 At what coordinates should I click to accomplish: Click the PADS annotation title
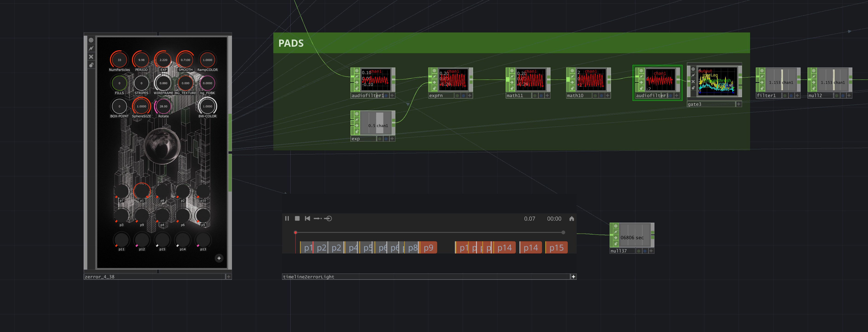(291, 43)
